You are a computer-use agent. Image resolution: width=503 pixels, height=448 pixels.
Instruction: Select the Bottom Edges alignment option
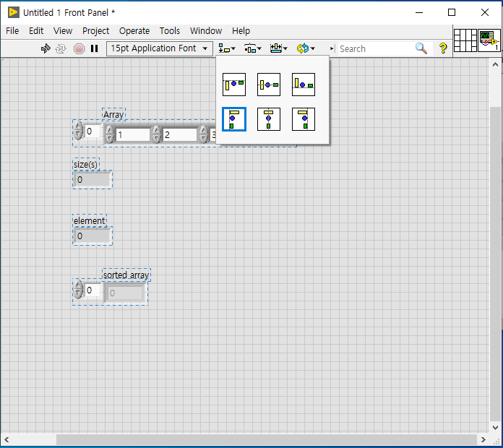pos(304,85)
